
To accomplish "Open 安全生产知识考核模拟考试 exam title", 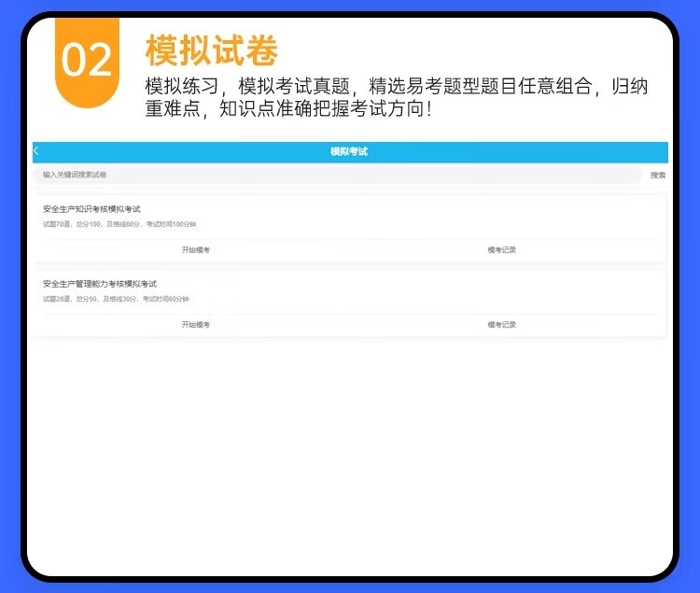I will click(x=91, y=208).
